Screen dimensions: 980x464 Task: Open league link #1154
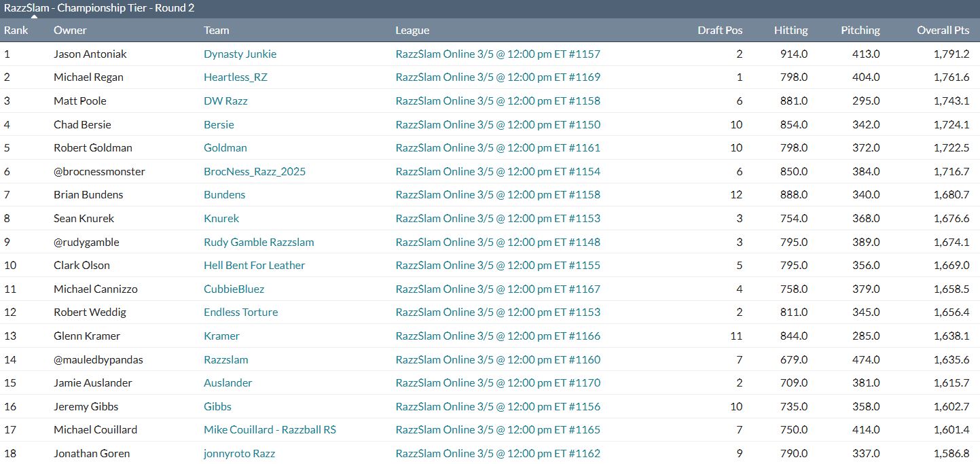tap(498, 171)
